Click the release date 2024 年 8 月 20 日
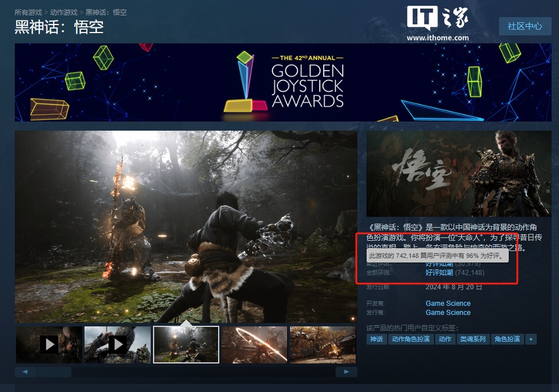 454,287
